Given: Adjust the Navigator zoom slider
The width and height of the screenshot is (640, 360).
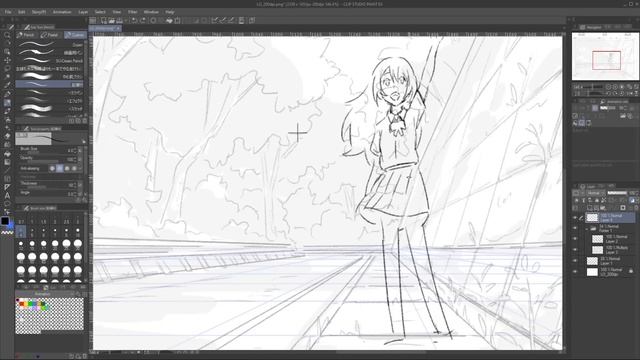Looking at the screenshot, I should coord(594,87).
